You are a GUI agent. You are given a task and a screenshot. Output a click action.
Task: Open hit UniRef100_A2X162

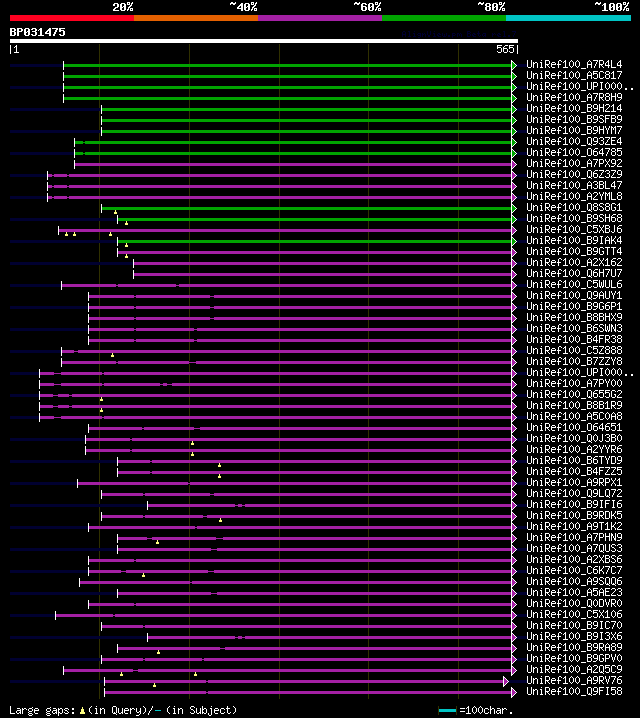click(574, 262)
